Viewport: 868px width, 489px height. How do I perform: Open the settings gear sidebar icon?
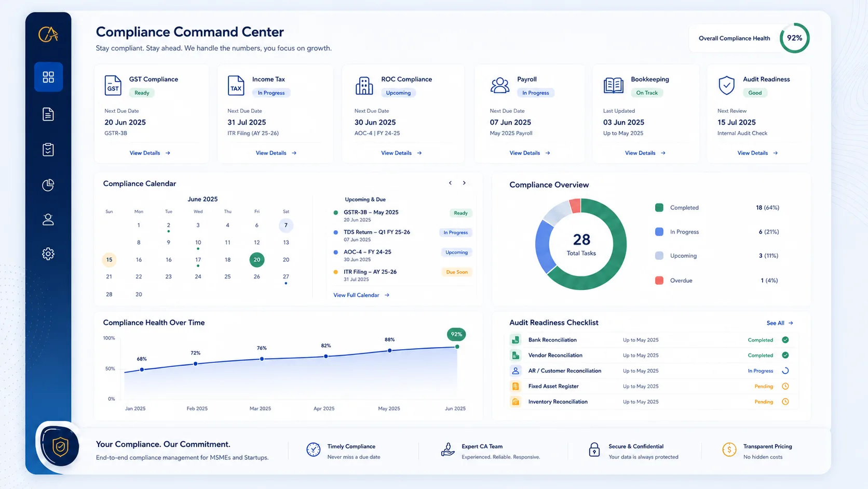click(48, 254)
